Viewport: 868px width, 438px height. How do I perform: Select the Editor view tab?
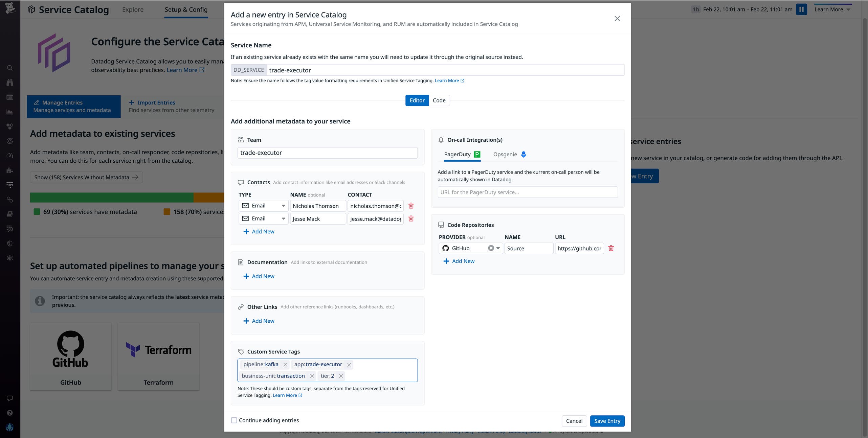[417, 100]
